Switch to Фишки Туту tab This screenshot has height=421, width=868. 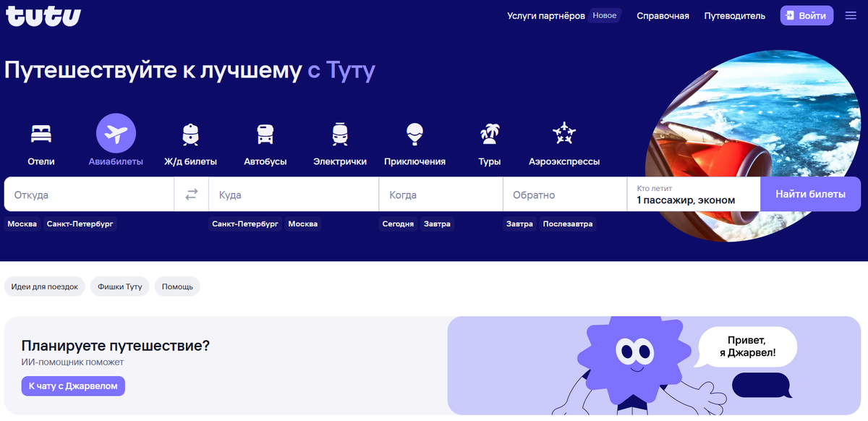coord(120,286)
